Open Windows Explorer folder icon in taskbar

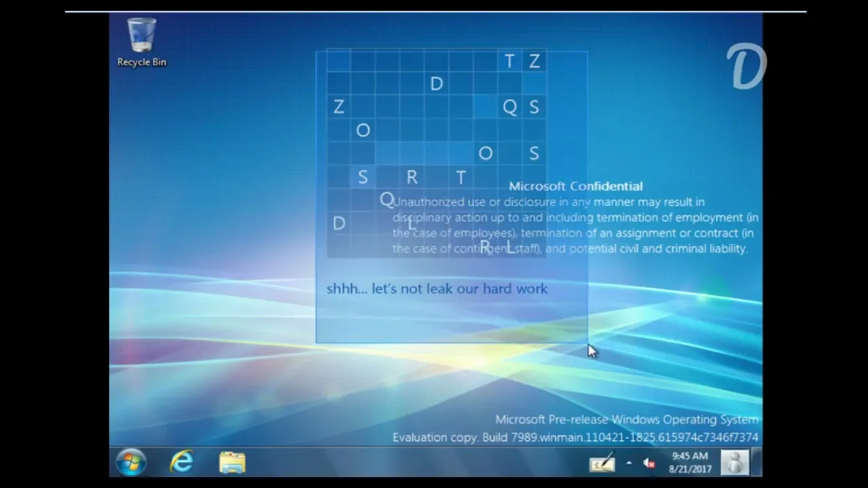[232, 462]
